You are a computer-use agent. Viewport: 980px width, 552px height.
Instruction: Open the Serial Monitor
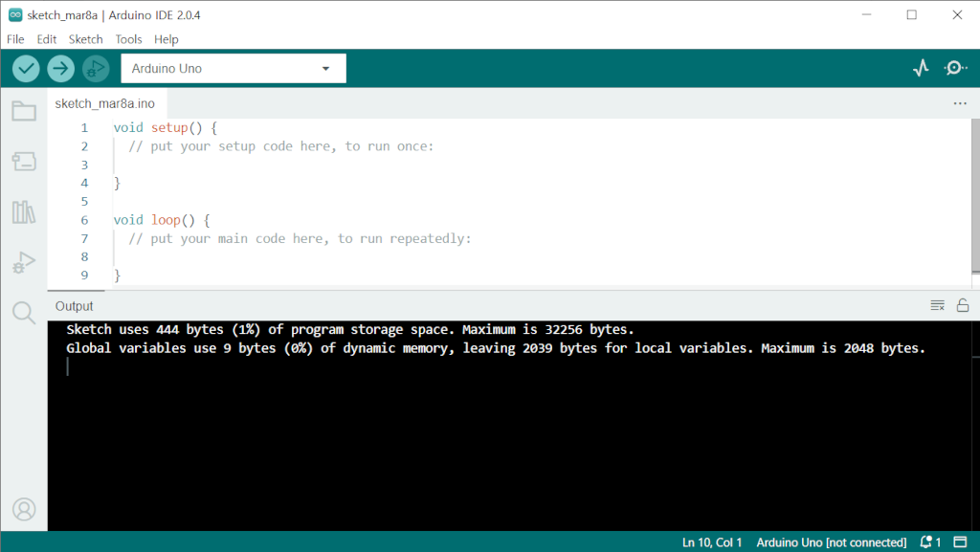click(955, 68)
